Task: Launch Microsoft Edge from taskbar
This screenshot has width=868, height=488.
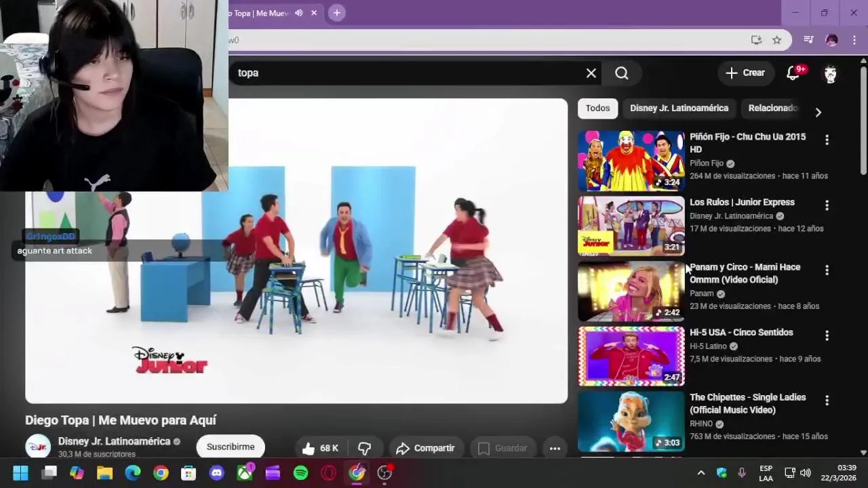Action: [133, 472]
